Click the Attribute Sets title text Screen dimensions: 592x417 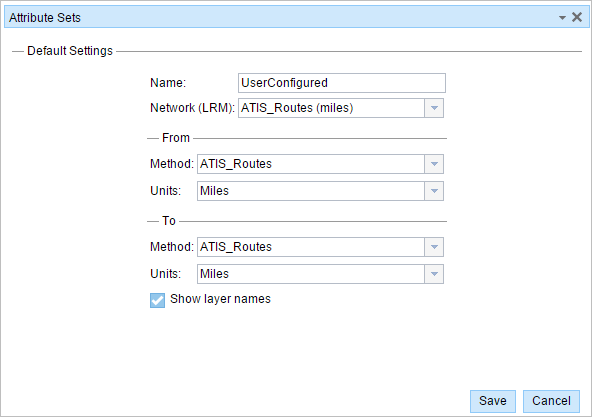coord(45,18)
